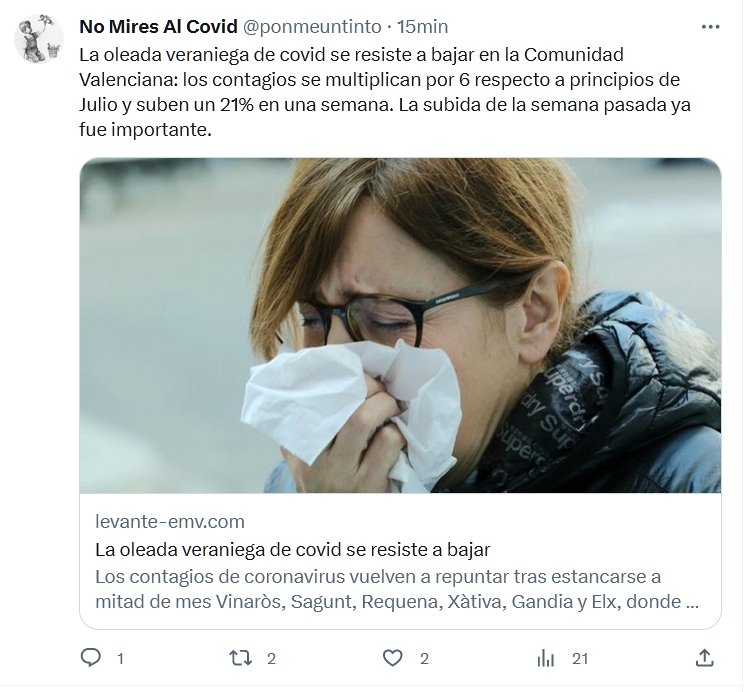This screenshot has width=750, height=692.
Task: Click the retweet arrows icon
Action: [x=240, y=658]
